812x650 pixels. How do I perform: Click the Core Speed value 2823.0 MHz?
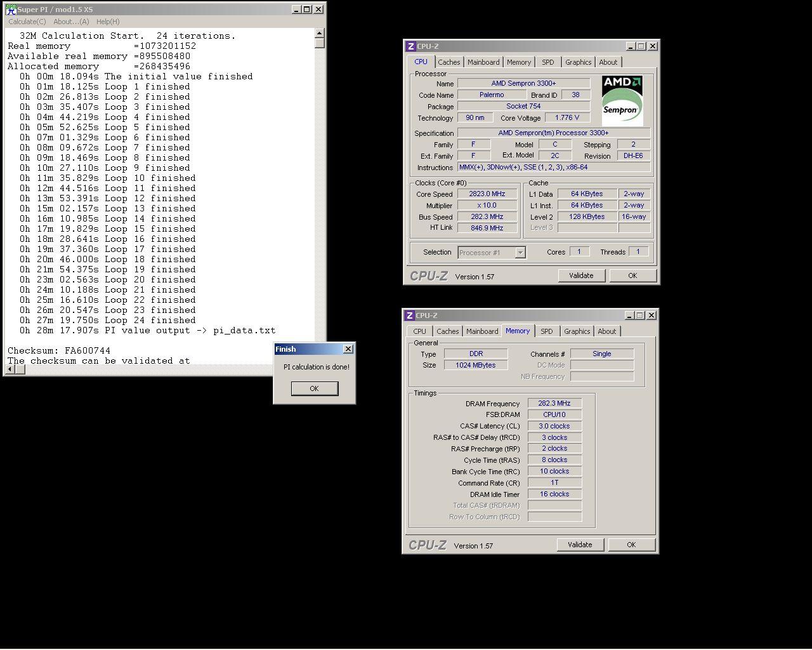(488, 194)
